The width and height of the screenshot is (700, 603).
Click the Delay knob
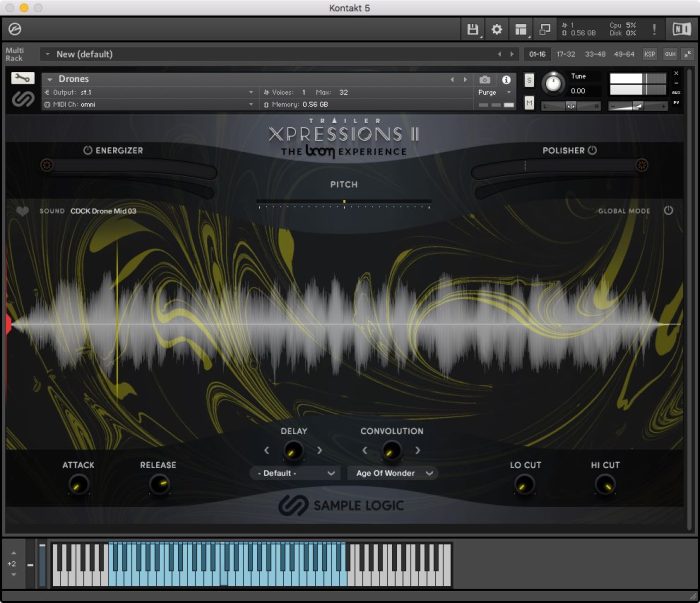(x=293, y=451)
